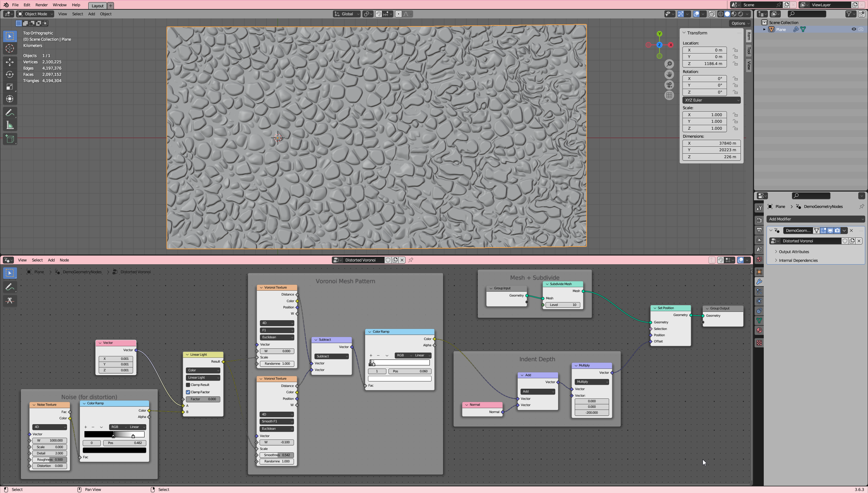
Task: Activate the Scale tool
Action: [10, 87]
